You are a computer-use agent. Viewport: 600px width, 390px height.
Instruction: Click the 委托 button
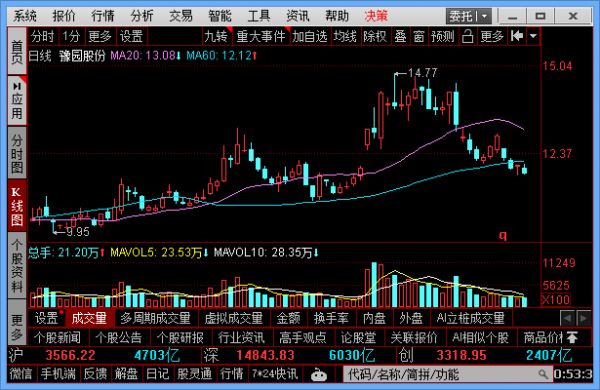[x=461, y=16]
